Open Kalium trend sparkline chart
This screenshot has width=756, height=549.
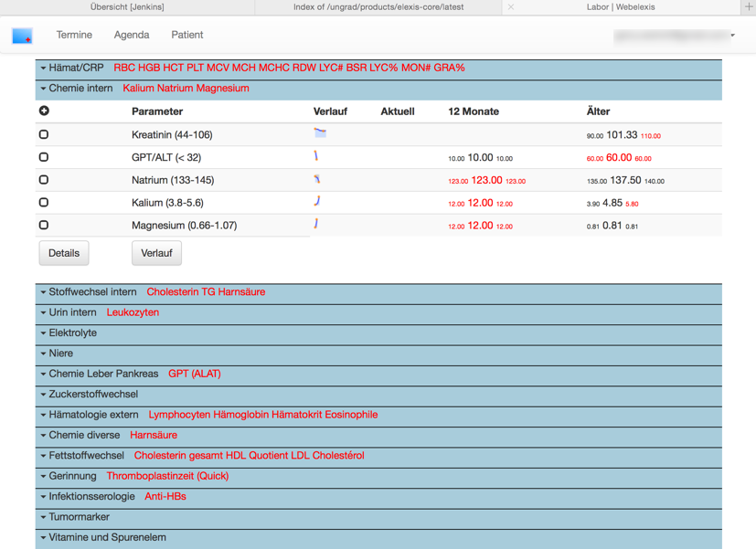click(x=317, y=201)
